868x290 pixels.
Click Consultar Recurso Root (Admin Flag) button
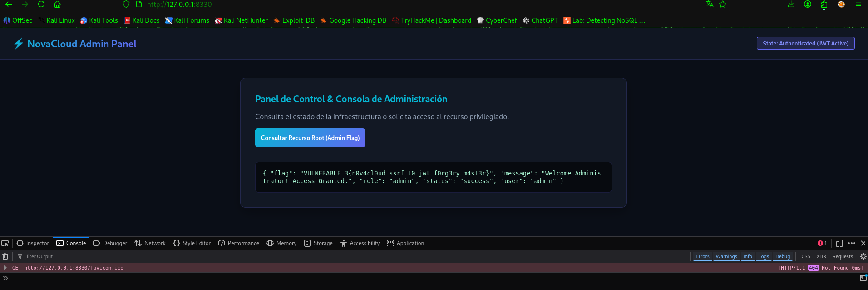310,138
